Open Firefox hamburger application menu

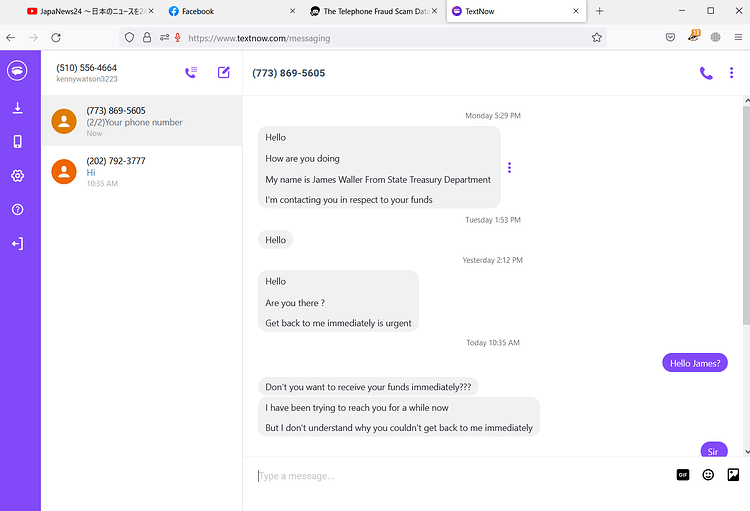[x=738, y=37]
